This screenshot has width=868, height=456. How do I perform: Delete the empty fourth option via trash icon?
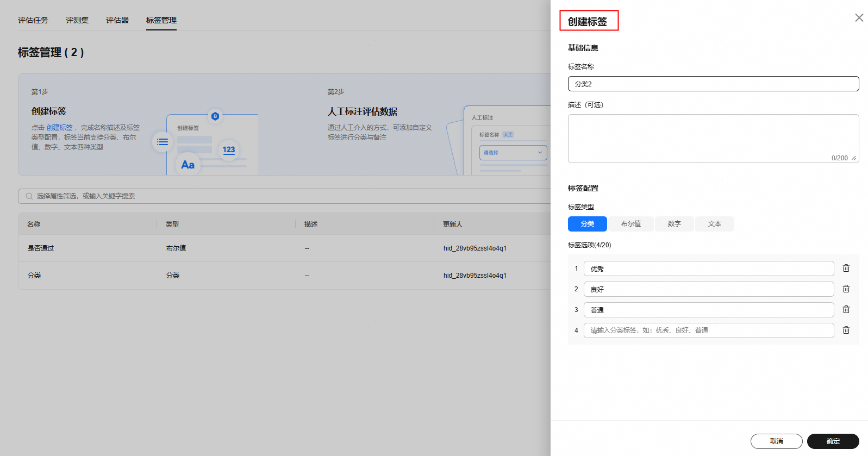tap(846, 330)
